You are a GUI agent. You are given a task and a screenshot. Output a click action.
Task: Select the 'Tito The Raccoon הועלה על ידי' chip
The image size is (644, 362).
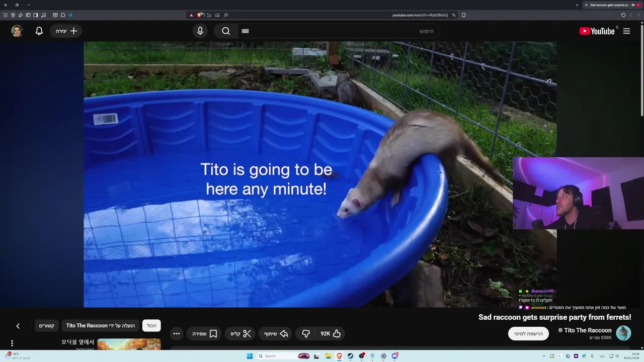101,326
